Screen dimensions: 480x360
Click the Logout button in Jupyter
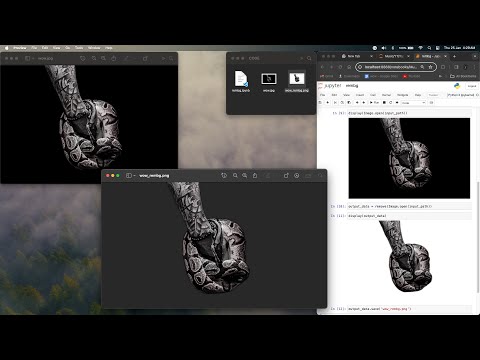[472, 86]
